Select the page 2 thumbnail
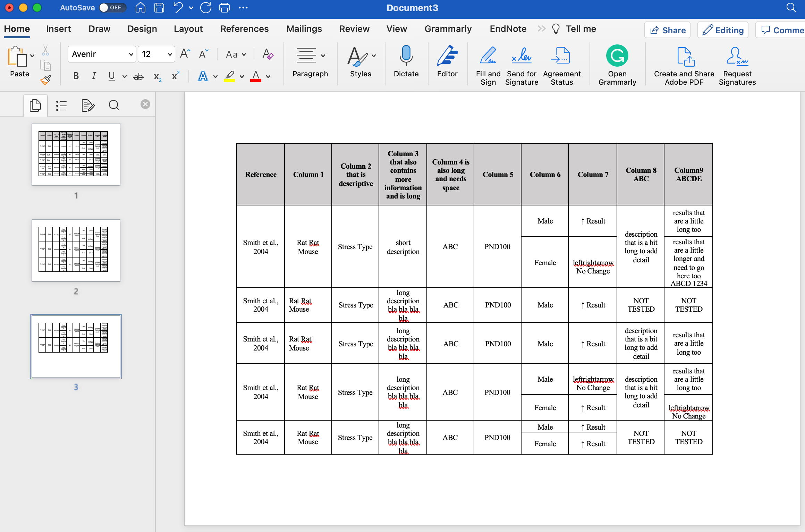 click(76, 250)
